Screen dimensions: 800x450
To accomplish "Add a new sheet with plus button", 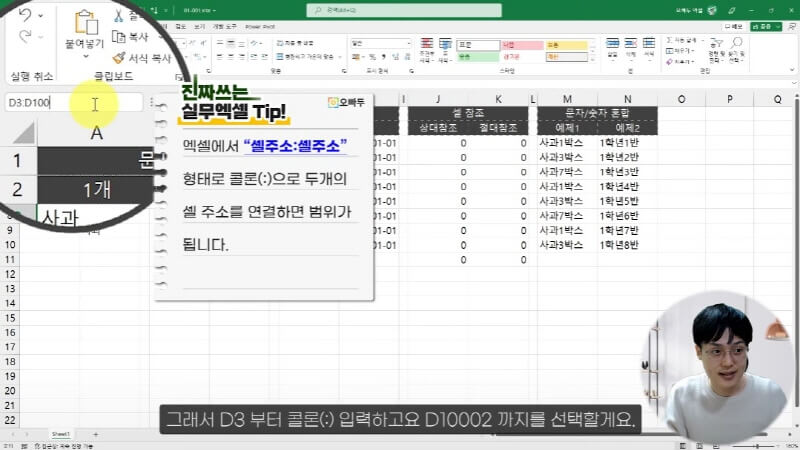I will (x=95, y=435).
